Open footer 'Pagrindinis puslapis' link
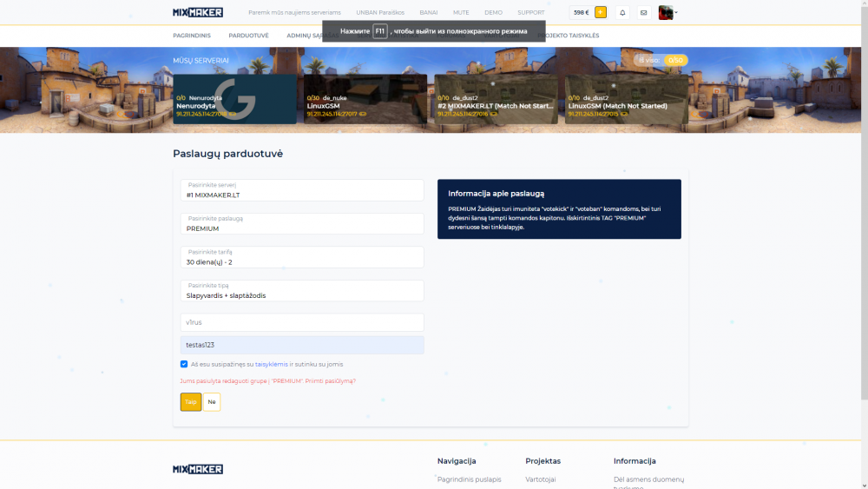868x489 pixels. pyautogui.click(x=470, y=479)
